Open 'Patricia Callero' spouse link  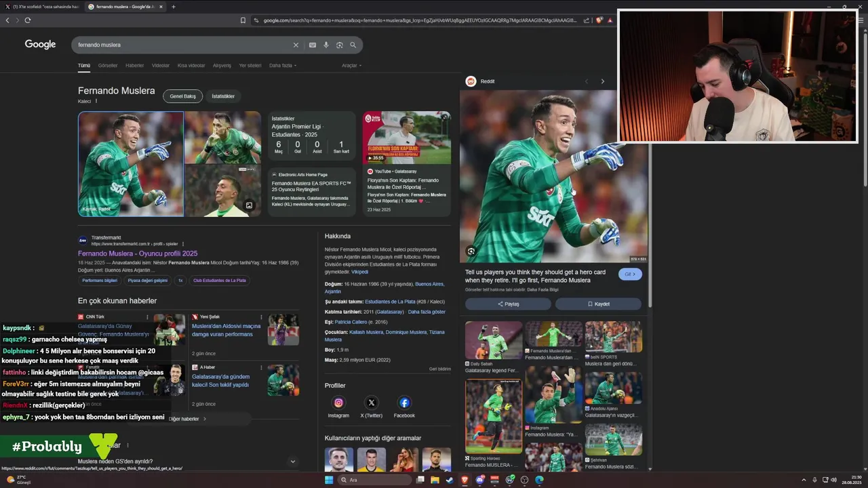pos(351,322)
